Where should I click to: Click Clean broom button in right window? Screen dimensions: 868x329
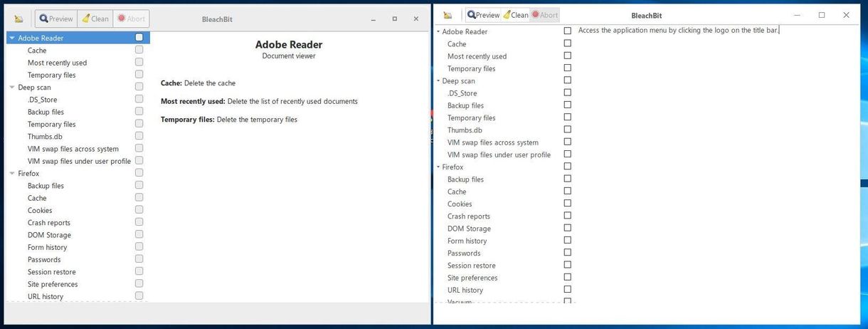516,15
